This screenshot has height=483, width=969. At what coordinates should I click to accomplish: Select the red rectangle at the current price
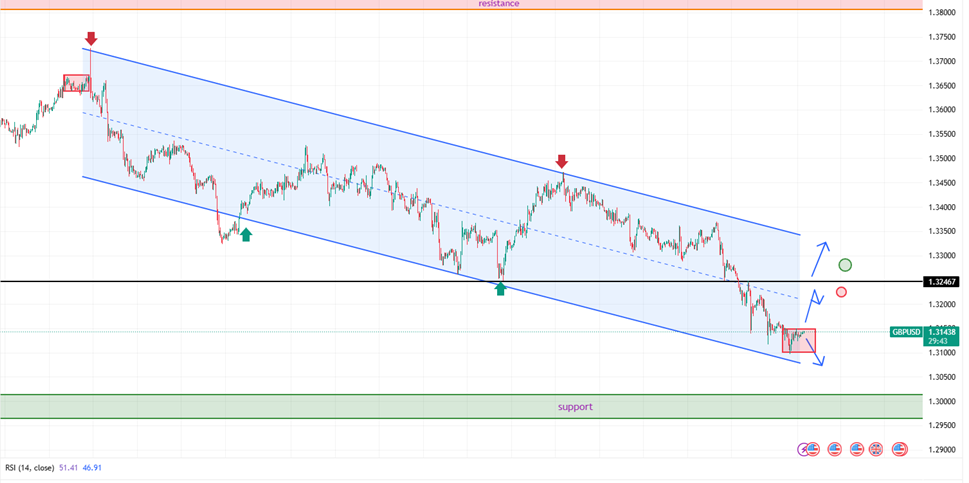799,340
